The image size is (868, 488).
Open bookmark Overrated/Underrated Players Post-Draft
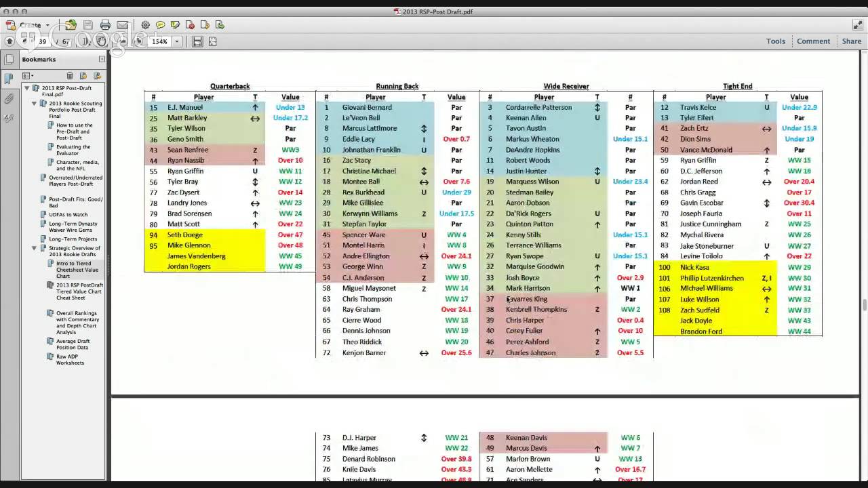[x=76, y=181]
